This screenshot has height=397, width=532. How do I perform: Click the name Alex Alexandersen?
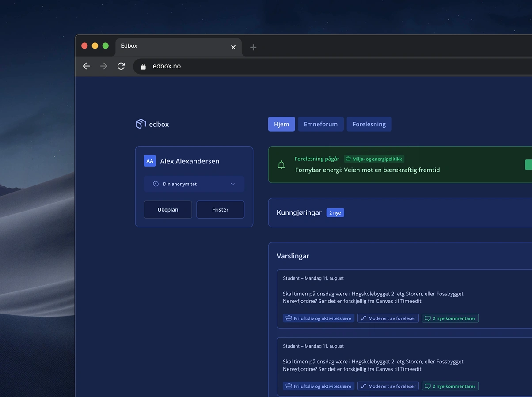click(x=190, y=161)
